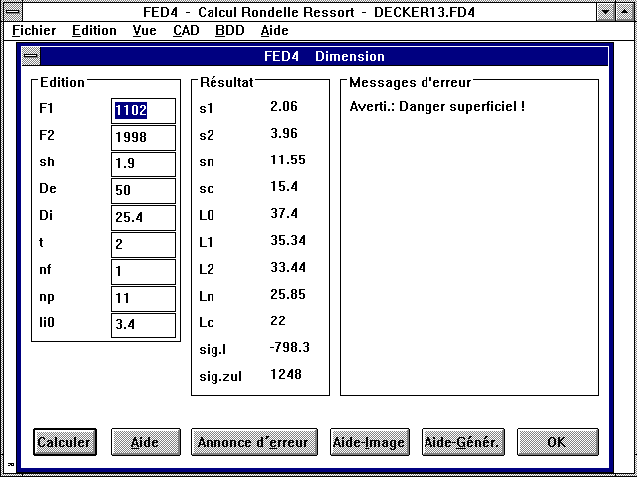Screen dimensions: 637x478
Task: Confirm the dialog with OK
Action: 557,442
